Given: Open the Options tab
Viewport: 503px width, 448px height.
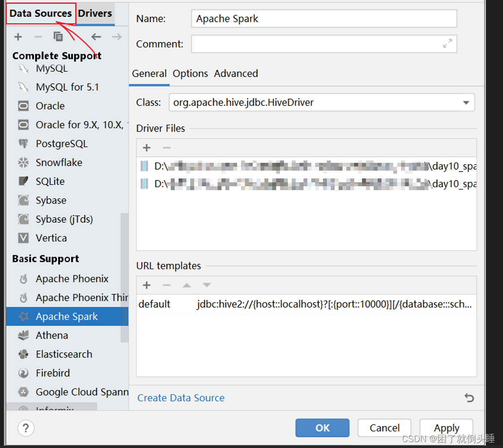Looking at the screenshot, I should (x=190, y=74).
